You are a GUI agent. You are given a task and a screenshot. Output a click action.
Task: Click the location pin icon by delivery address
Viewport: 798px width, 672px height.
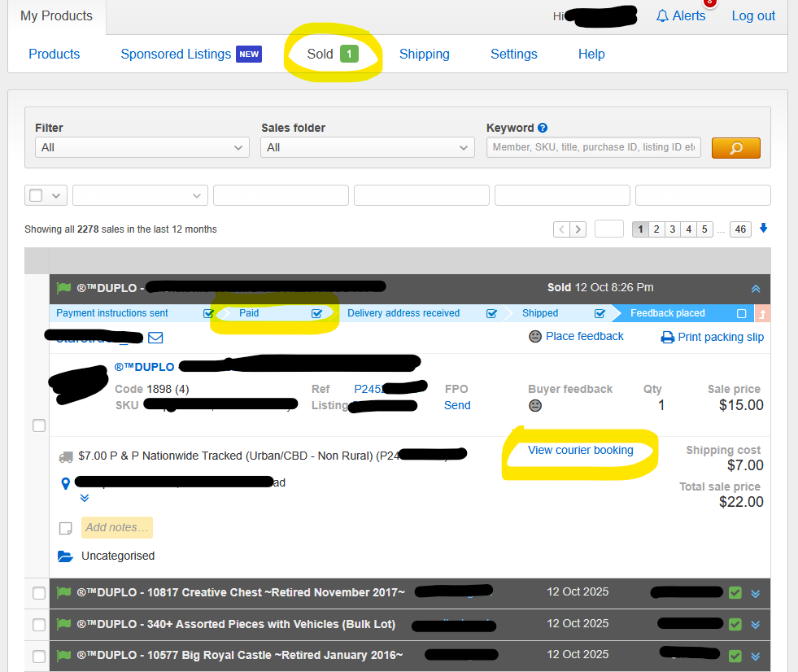click(66, 484)
